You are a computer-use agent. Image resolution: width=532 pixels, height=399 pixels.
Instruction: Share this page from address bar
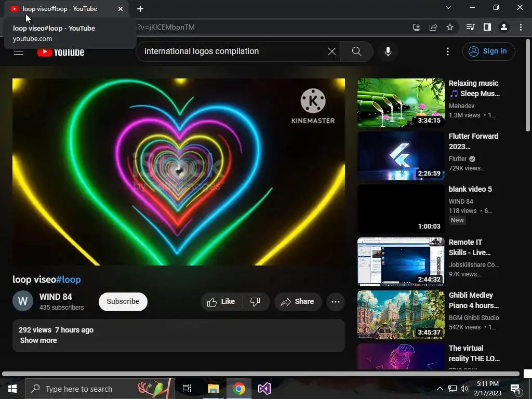tap(433, 27)
